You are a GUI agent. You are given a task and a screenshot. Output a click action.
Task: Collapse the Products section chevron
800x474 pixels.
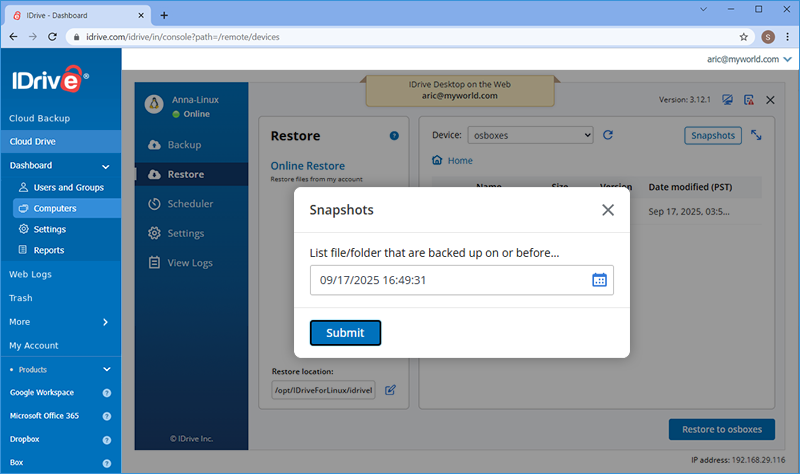[107, 369]
